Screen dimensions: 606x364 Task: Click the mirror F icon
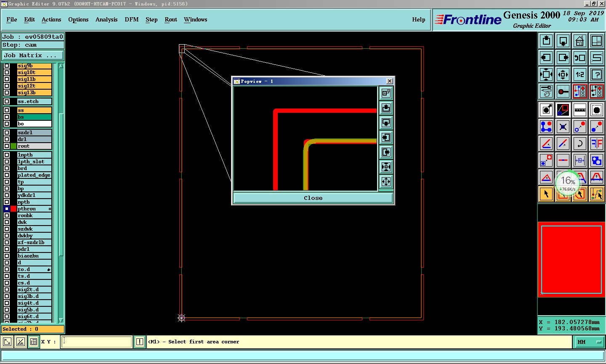597,143
